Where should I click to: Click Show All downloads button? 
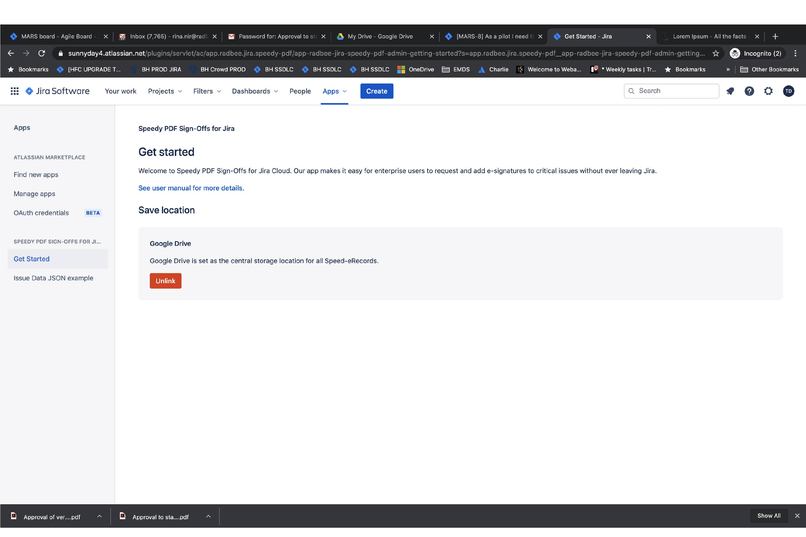pos(768,515)
